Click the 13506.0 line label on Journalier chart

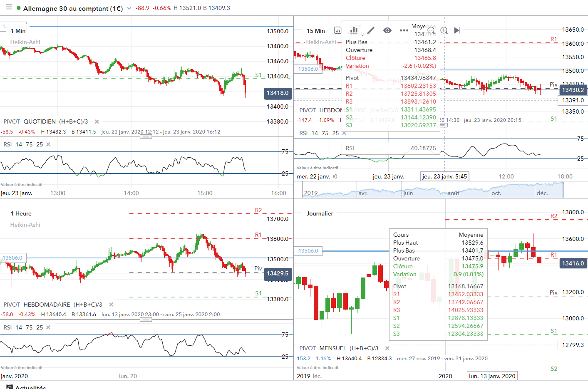click(x=308, y=251)
